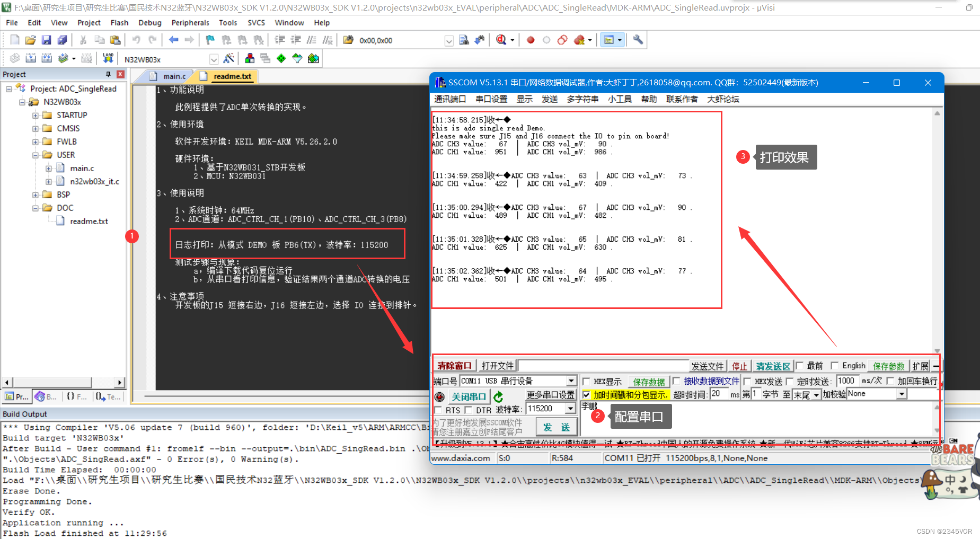The width and height of the screenshot is (980, 539).
Task: Open a file with the Open folder icon
Action: (31, 40)
